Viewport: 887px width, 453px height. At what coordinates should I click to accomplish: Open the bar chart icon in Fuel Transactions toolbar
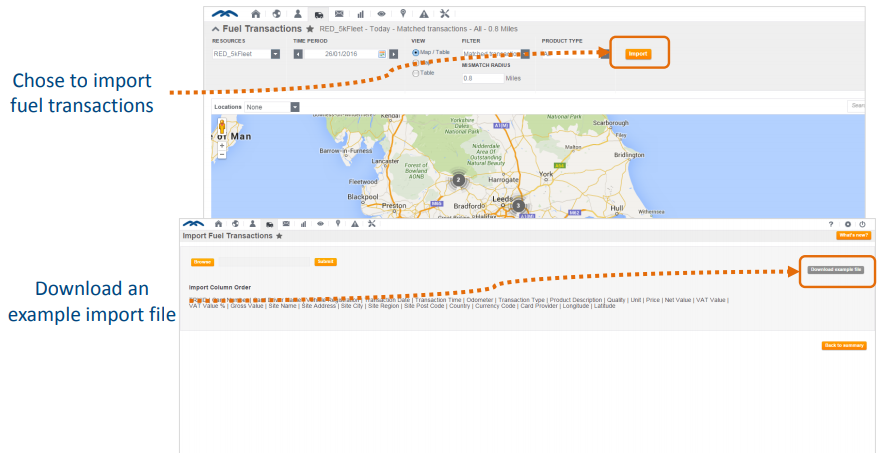coord(360,14)
